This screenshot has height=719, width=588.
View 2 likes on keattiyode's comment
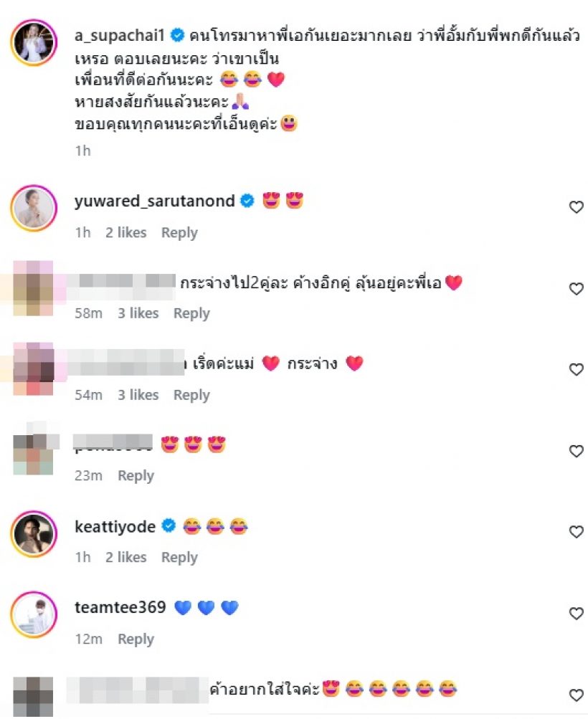pyautogui.click(x=125, y=557)
